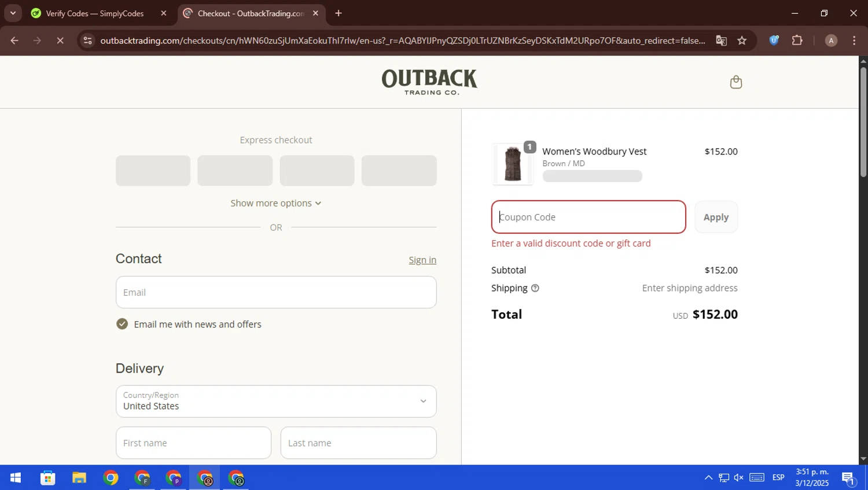Select the Checkout - OutbackTrading tab

pos(251,13)
